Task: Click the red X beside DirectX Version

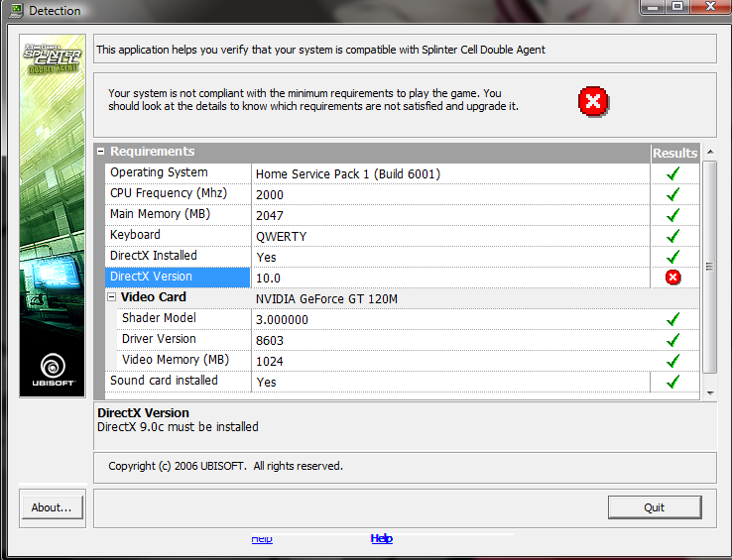Action: (x=672, y=278)
